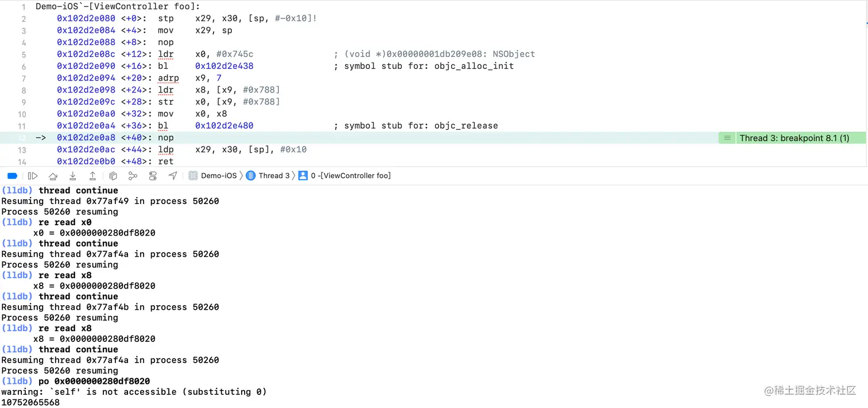
Task: Click branch target 0x102d2e480
Action: 224,126
